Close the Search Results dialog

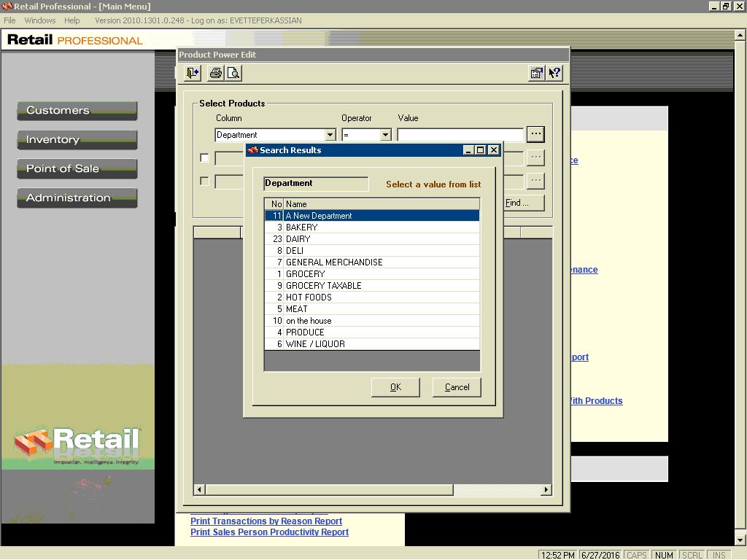pos(494,150)
